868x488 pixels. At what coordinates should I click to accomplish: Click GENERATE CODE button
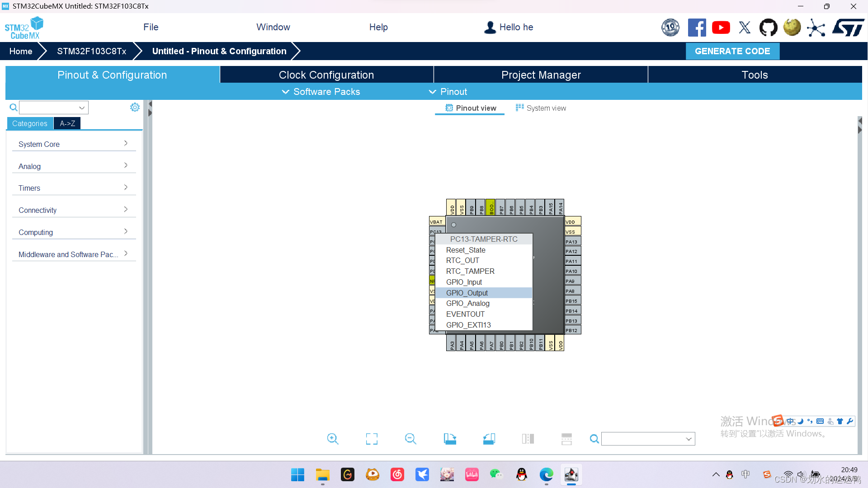732,51
